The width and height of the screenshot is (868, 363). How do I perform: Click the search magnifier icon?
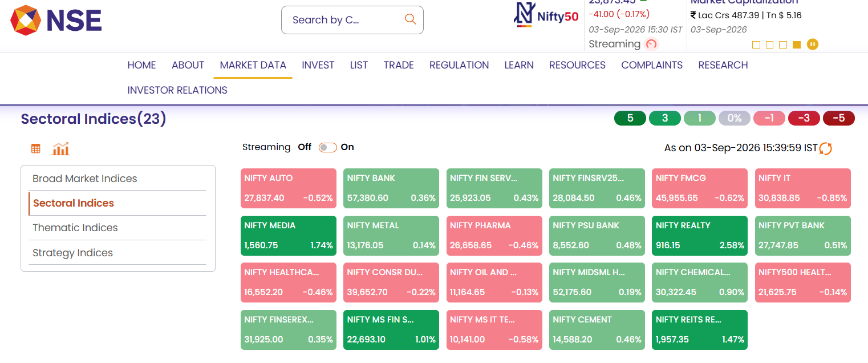411,19
